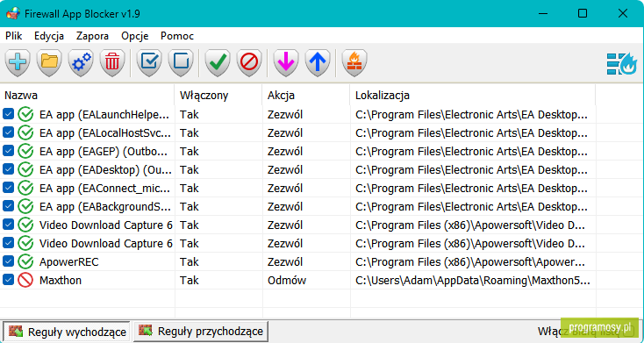Click the Odmów action cell for Maxthon
The width and height of the screenshot is (644, 343).
point(287,281)
